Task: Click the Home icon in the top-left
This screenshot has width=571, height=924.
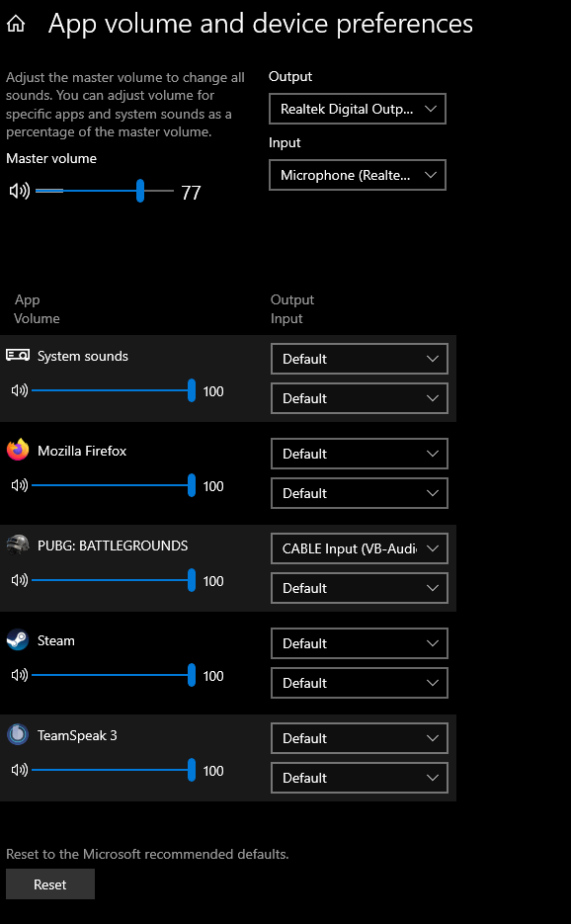Action: click(x=14, y=22)
